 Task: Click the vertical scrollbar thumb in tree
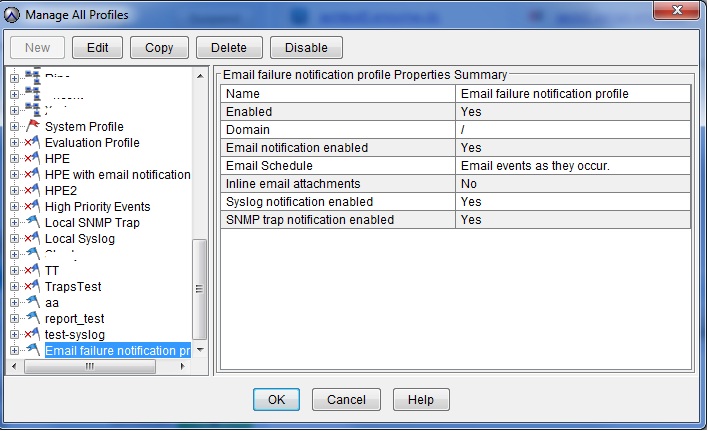point(199,289)
